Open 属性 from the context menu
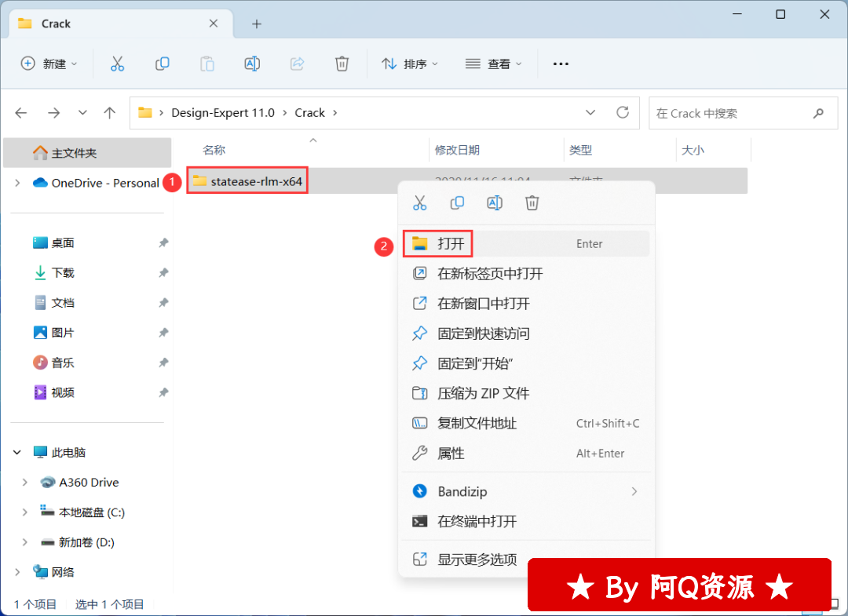 525,454
